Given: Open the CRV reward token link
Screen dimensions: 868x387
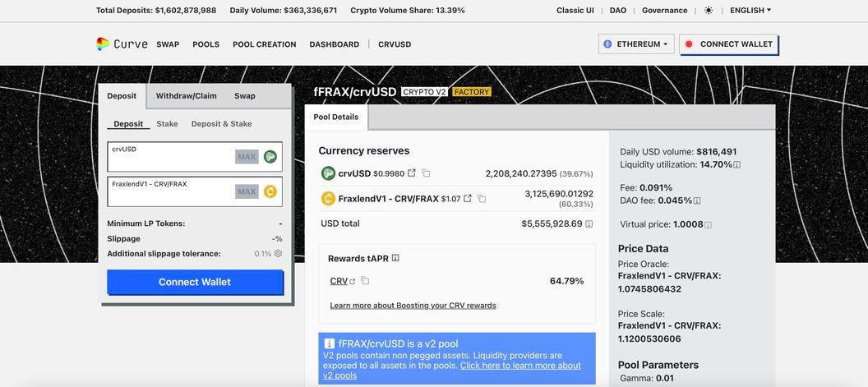Looking at the screenshot, I should [x=342, y=281].
